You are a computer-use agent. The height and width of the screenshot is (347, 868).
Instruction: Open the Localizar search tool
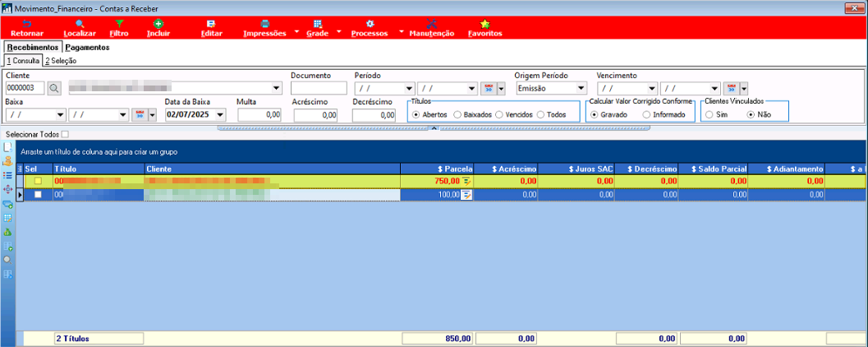tap(80, 24)
